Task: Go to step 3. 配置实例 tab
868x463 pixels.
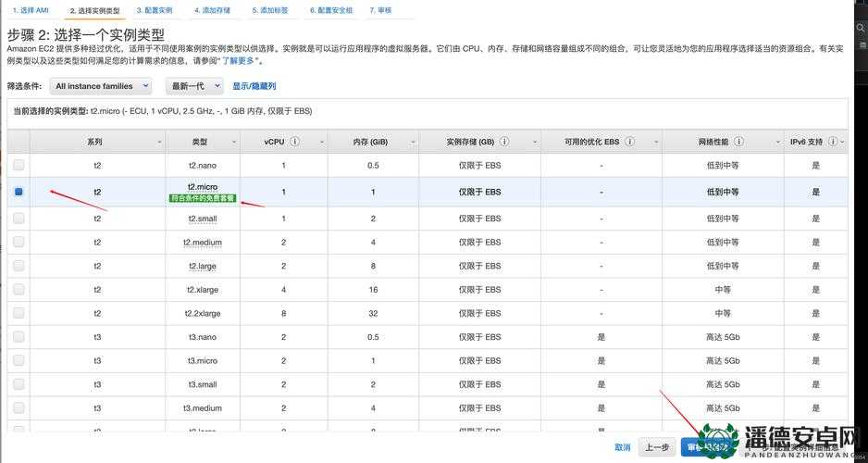Action: (x=155, y=10)
